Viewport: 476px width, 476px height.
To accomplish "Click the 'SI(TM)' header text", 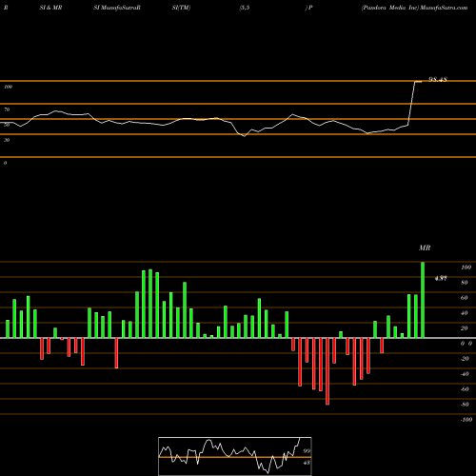I will [181, 8].
